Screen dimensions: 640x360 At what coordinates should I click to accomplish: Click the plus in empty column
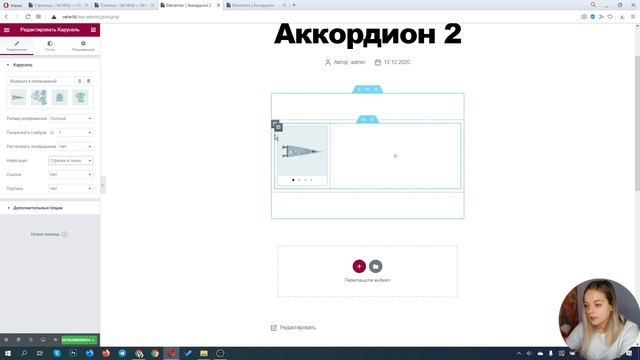click(395, 156)
